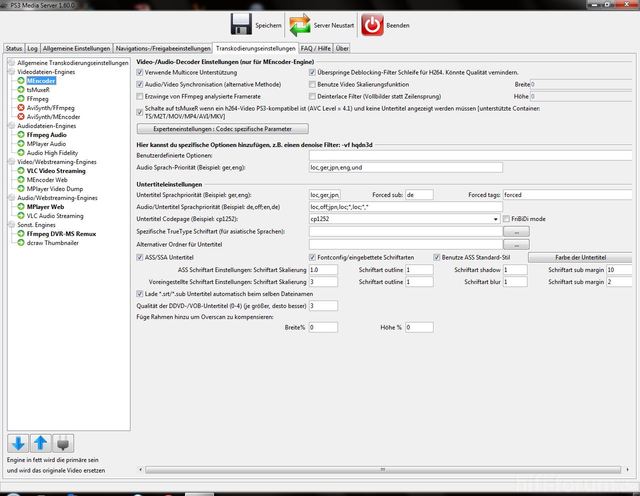Click the overscan Breite% input field

[x=323, y=327]
